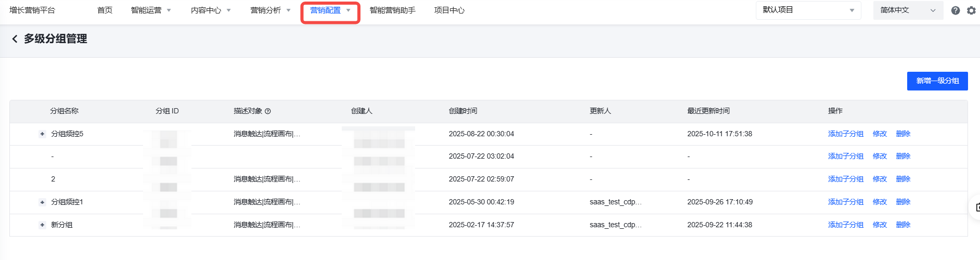Click the back arrow beside 多级分组管理

pyautogui.click(x=15, y=39)
